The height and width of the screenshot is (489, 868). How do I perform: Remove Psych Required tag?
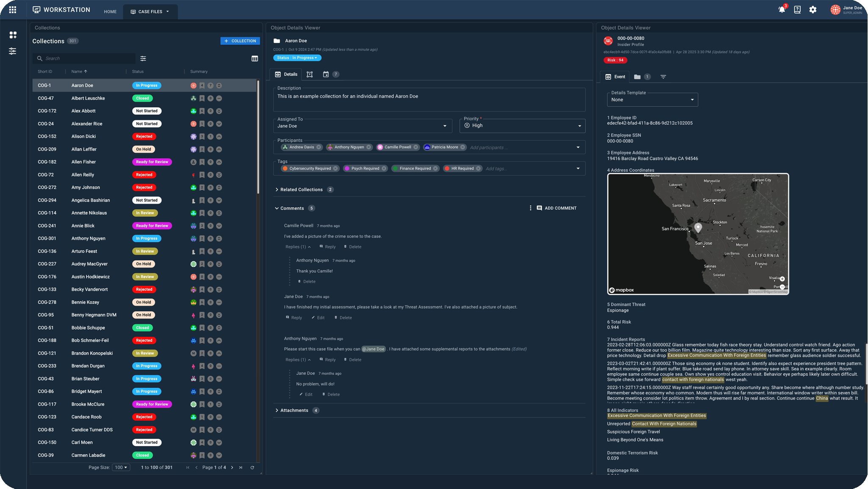[x=384, y=168]
